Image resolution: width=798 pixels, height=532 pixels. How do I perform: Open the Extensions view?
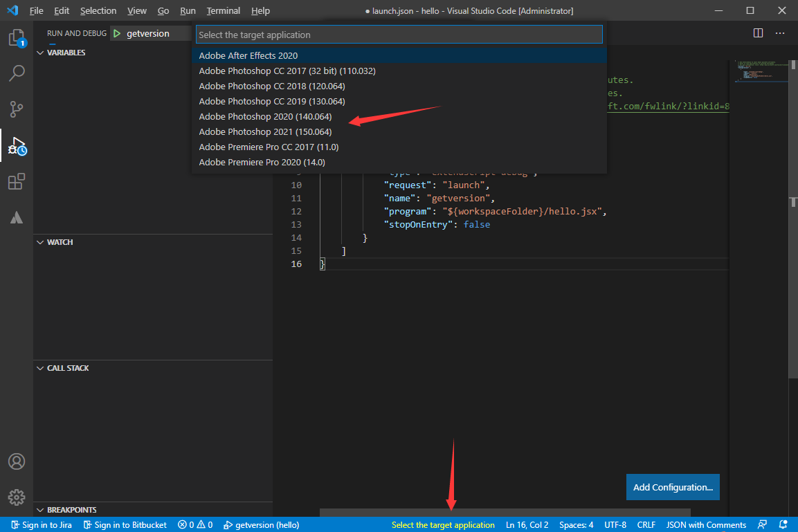click(17, 182)
